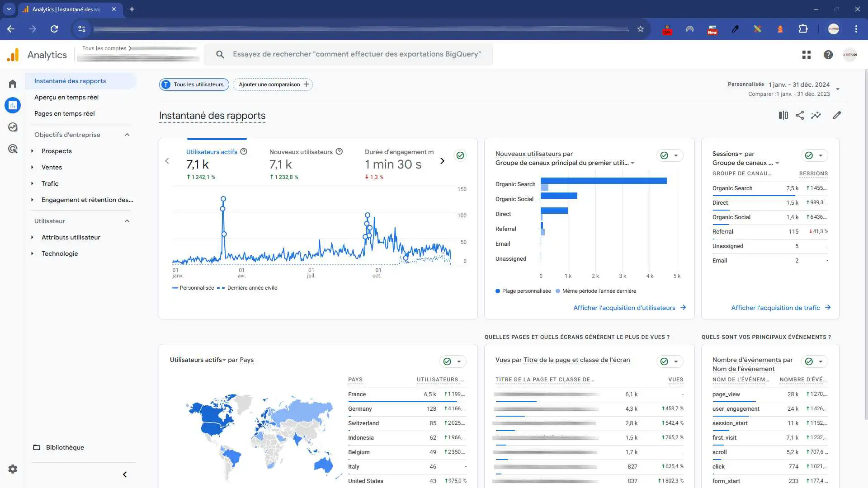Screen dimensions: 868x488
Task: Share this report via share icon
Action: pos(800,116)
